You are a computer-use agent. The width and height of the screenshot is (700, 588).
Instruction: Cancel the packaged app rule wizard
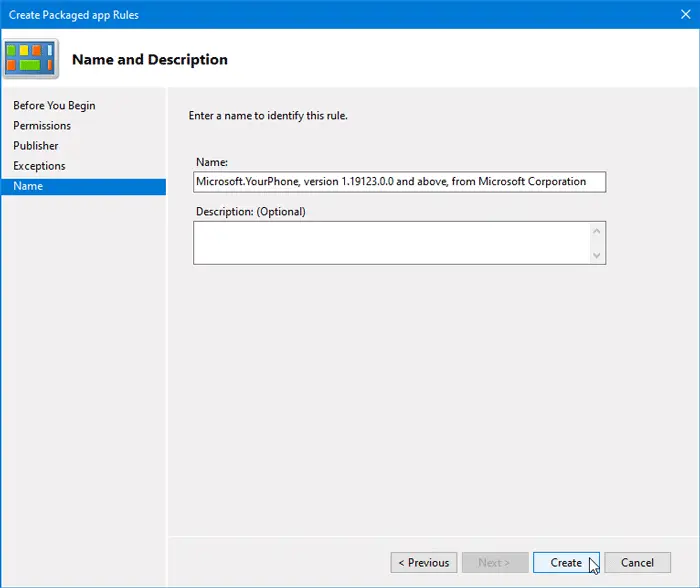click(638, 563)
